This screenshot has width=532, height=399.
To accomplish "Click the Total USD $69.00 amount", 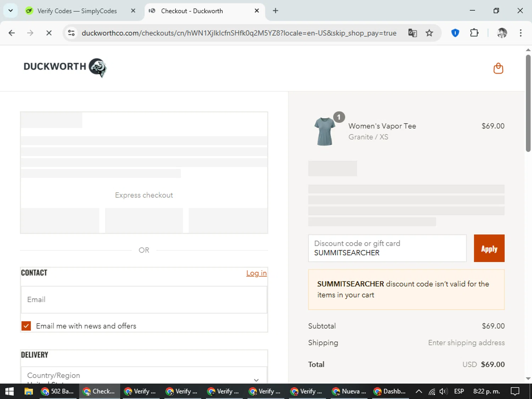I will 483,364.
